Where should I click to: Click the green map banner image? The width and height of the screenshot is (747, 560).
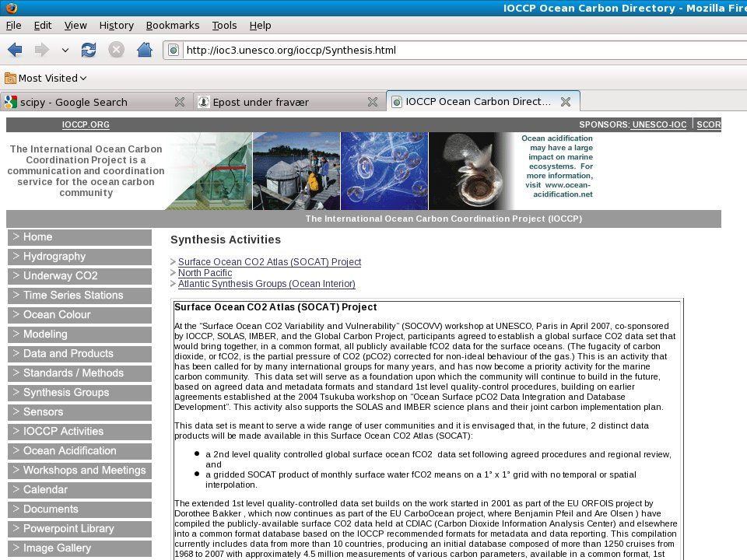(x=209, y=171)
